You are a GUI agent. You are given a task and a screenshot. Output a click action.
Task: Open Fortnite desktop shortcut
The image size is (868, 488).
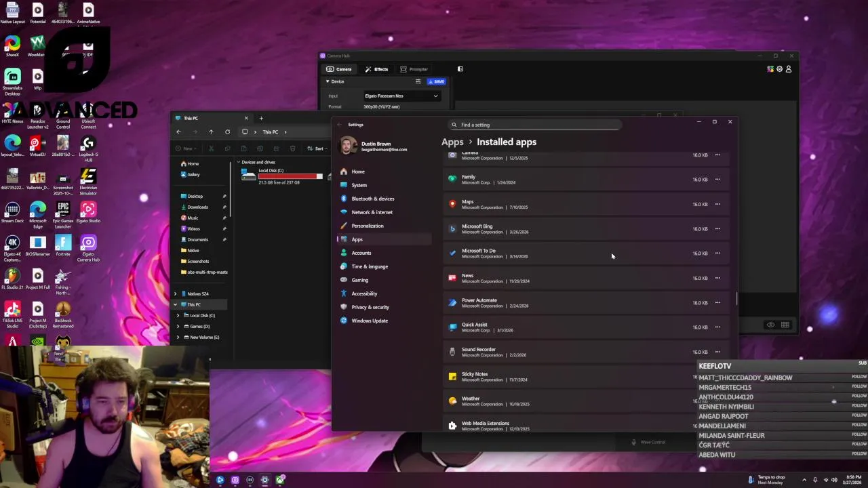pos(63,246)
